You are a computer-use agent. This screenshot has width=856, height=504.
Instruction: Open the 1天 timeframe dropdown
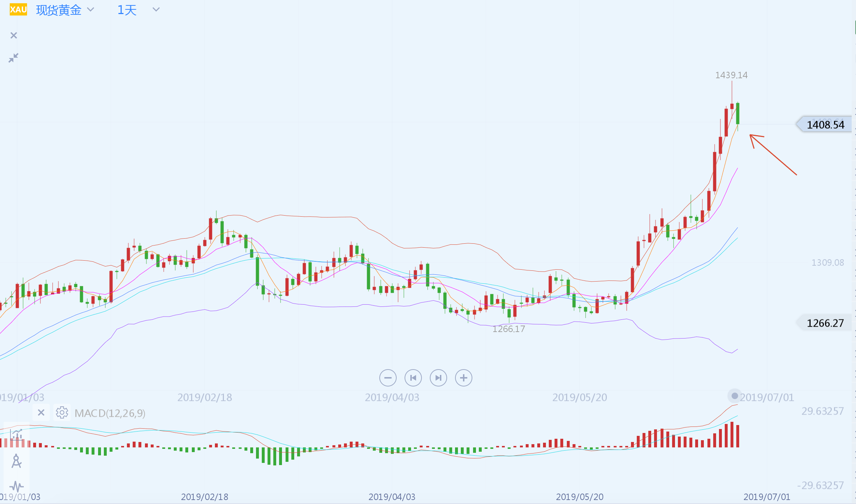(x=127, y=10)
